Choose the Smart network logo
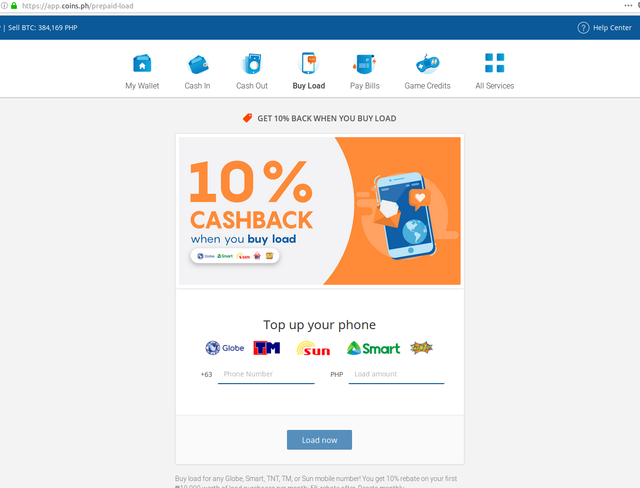Image resolution: width=640 pixels, height=488 pixels. (373, 348)
